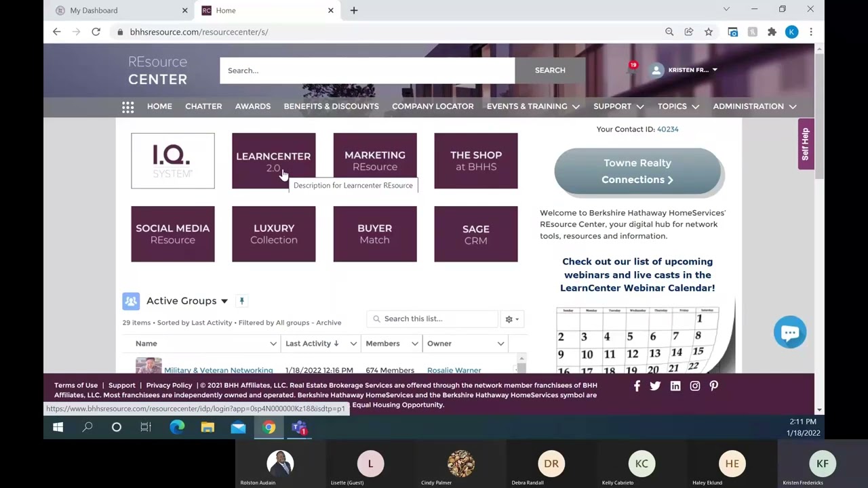Share this page from the address bar
Viewport: 868px width, 488px height.
tap(689, 32)
